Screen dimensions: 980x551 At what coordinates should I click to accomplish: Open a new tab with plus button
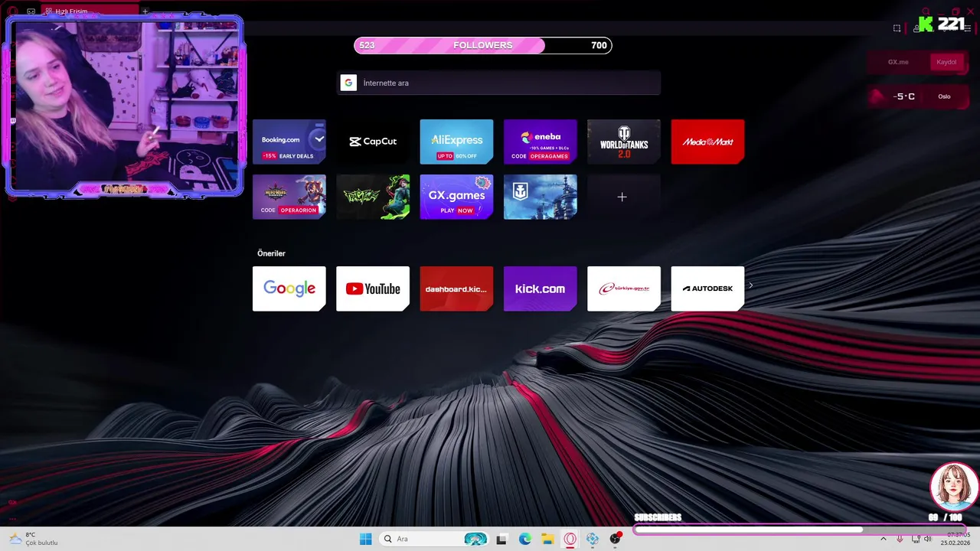pyautogui.click(x=145, y=11)
